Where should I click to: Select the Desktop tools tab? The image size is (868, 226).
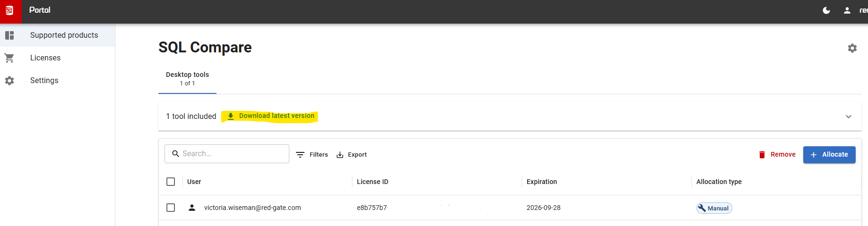click(187, 79)
